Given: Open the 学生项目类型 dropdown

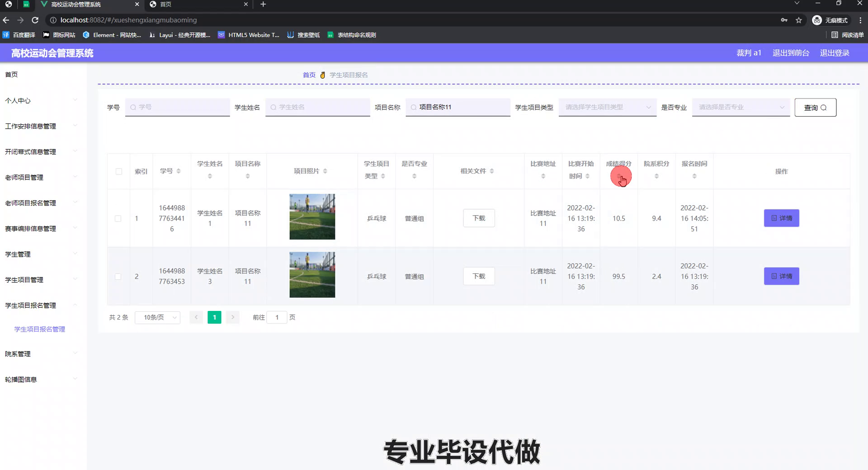Looking at the screenshot, I should tap(608, 107).
